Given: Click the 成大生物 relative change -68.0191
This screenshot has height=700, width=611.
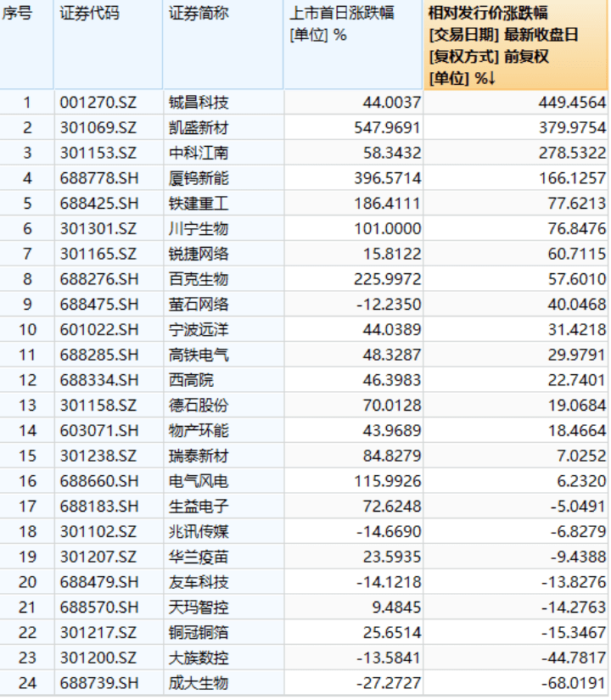Looking at the screenshot, I should click(x=573, y=683).
